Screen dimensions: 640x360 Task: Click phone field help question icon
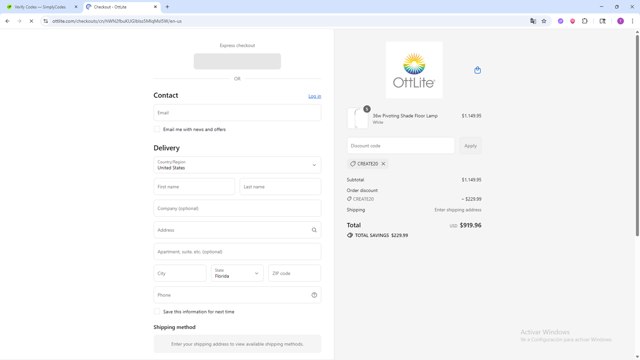pyautogui.click(x=314, y=295)
